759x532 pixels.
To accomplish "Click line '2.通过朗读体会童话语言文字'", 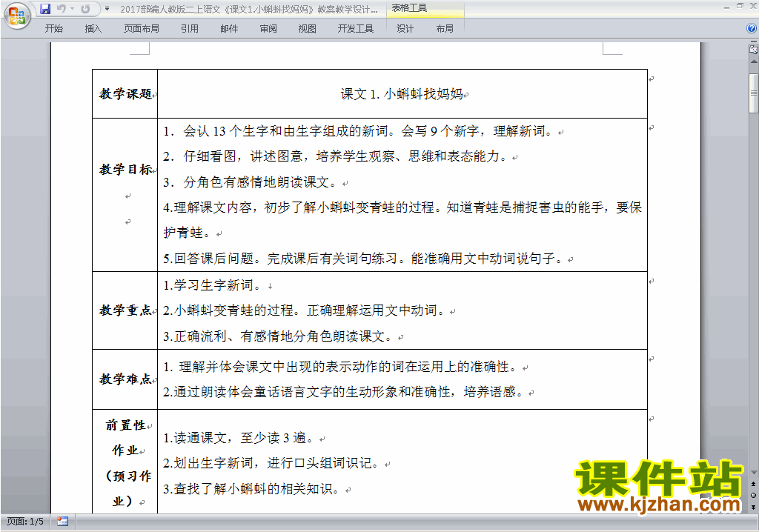I will (x=345, y=392).
